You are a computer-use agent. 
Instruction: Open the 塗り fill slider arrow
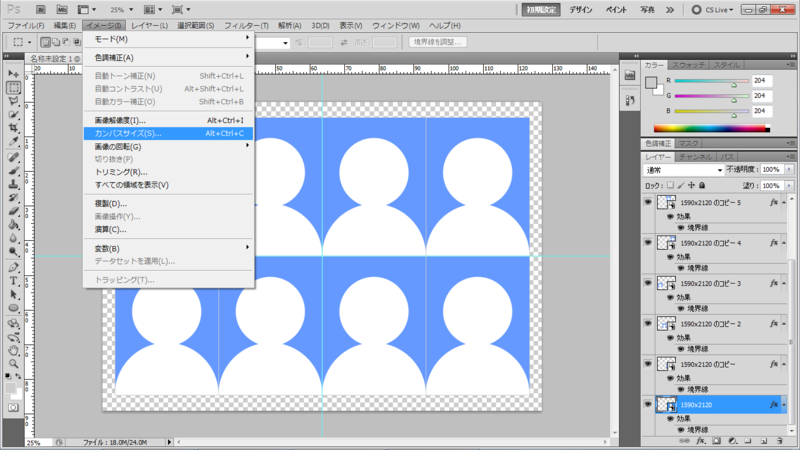coord(789,185)
